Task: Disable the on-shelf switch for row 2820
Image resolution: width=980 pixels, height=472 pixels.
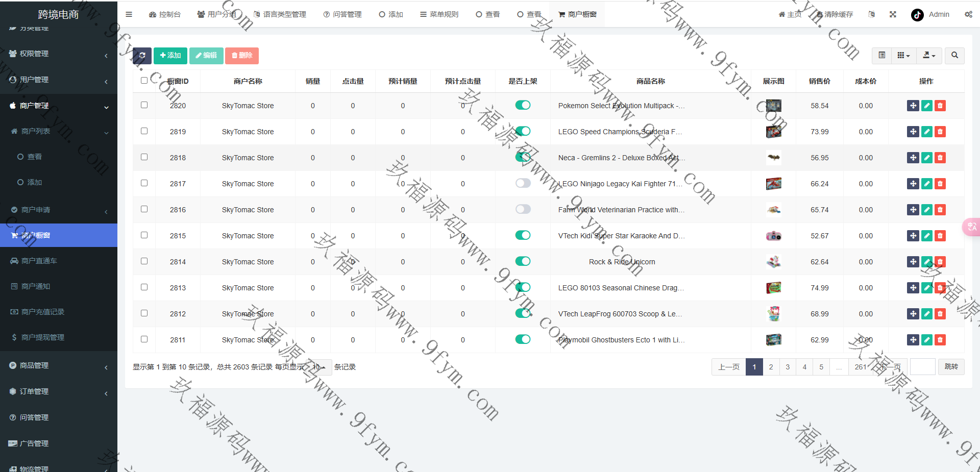Action: click(x=523, y=105)
